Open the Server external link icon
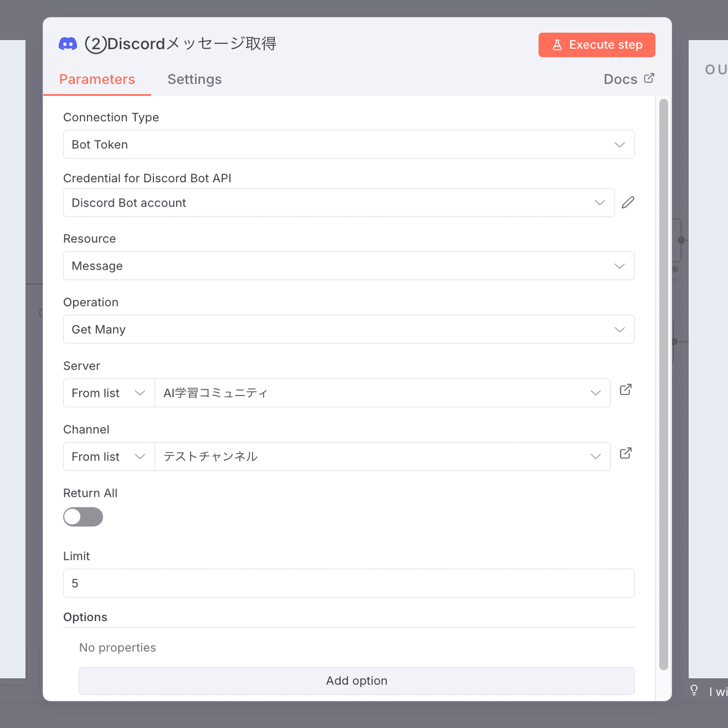The width and height of the screenshot is (728, 728). click(625, 390)
